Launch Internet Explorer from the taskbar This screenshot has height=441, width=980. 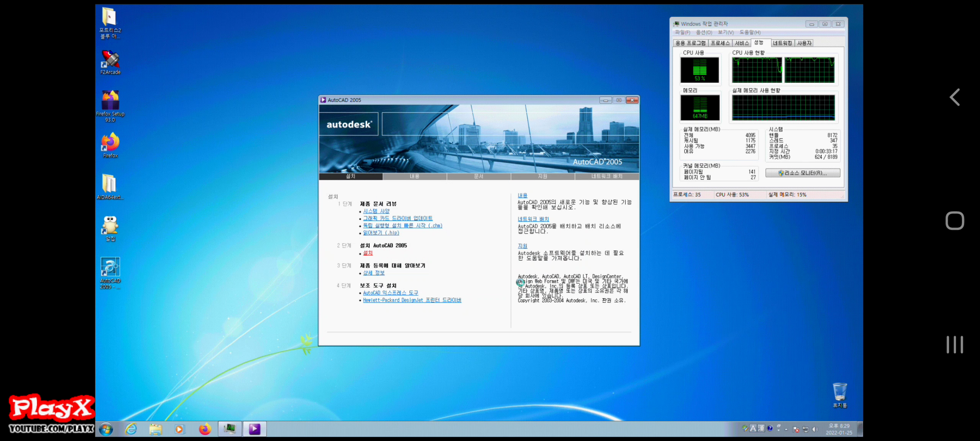click(x=131, y=429)
